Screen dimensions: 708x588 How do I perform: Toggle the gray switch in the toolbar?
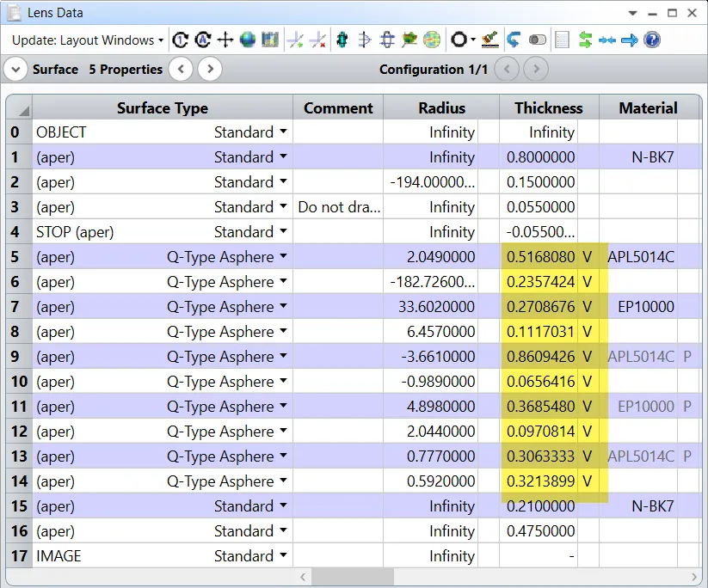tap(538, 40)
